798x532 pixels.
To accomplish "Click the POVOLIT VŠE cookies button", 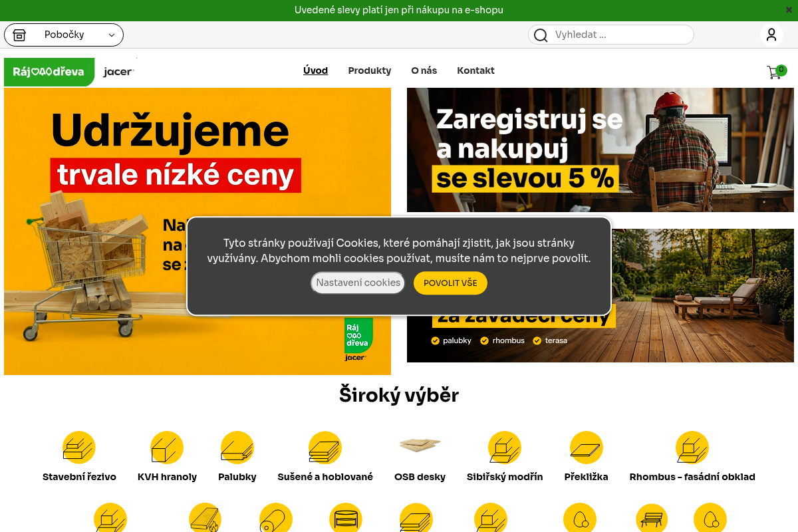I will click(x=450, y=283).
